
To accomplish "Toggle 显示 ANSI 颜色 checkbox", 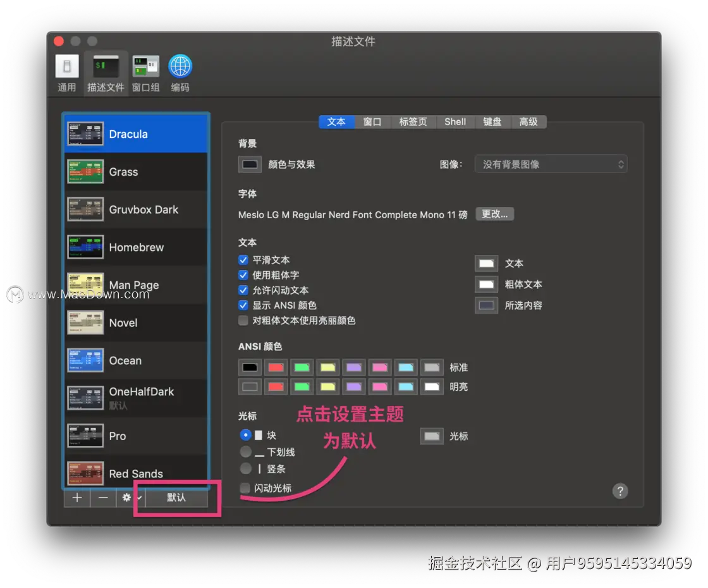I will pos(243,305).
